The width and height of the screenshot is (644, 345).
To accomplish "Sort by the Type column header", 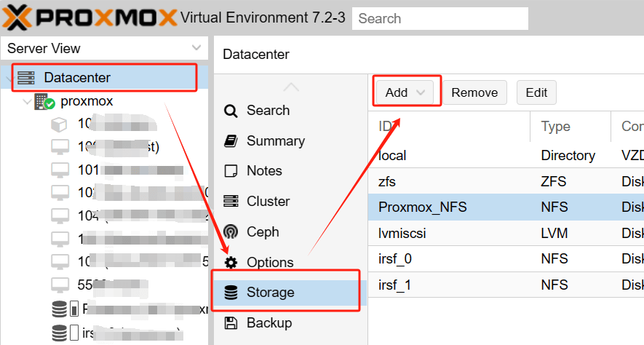I will point(556,127).
